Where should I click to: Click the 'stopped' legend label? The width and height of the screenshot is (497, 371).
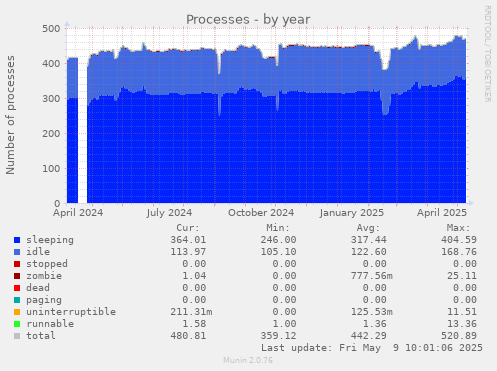click(x=47, y=264)
